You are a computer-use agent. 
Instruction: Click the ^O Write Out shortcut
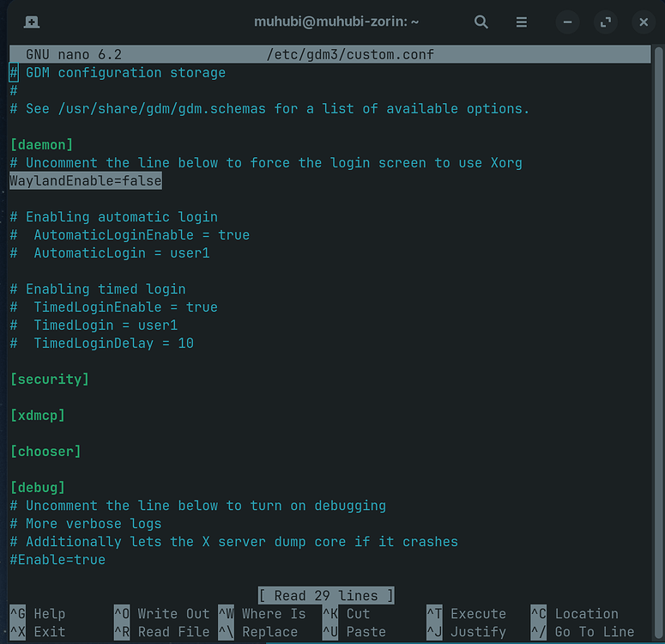click(162, 614)
